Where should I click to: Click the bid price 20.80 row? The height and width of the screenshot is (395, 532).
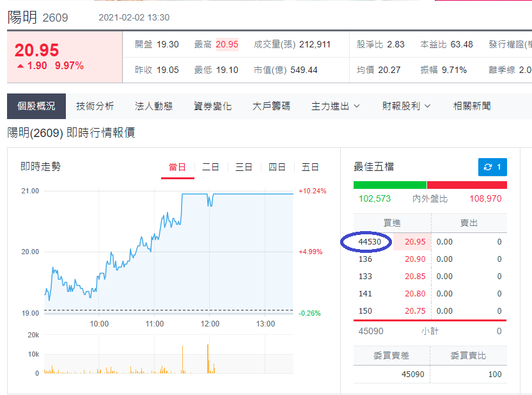coord(415,294)
